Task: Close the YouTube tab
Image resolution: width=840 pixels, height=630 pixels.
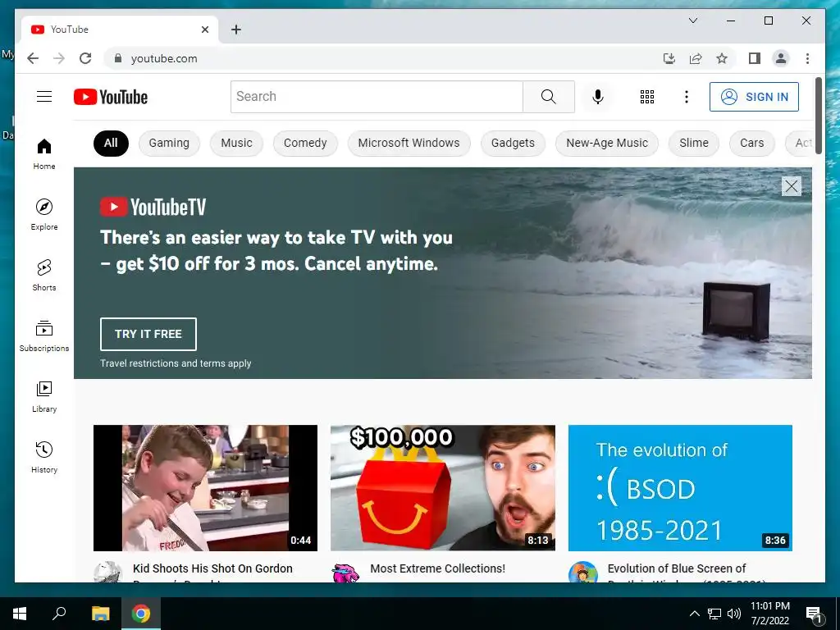Action: (204, 30)
